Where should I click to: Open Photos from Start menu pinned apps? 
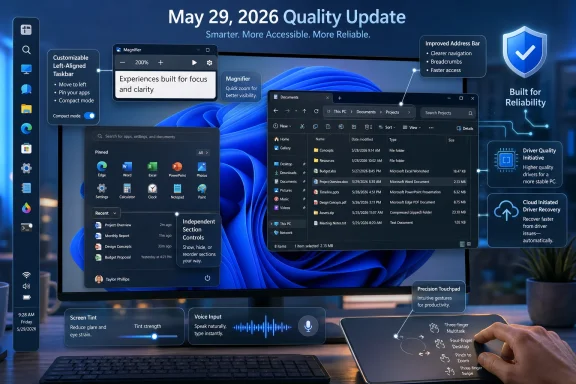[x=202, y=169]
